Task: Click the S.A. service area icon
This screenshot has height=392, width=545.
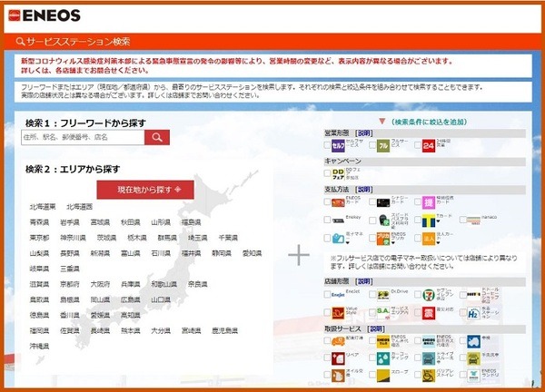Action: (383, 312)
